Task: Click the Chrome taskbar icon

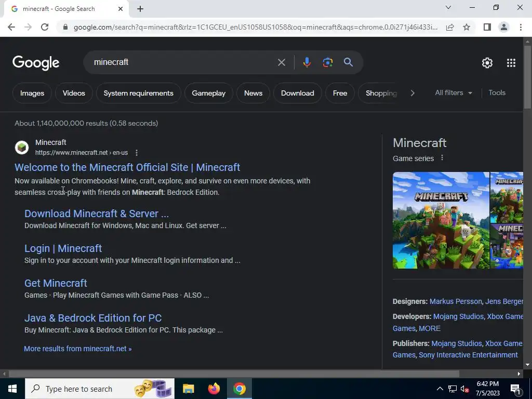Action: 239,389
